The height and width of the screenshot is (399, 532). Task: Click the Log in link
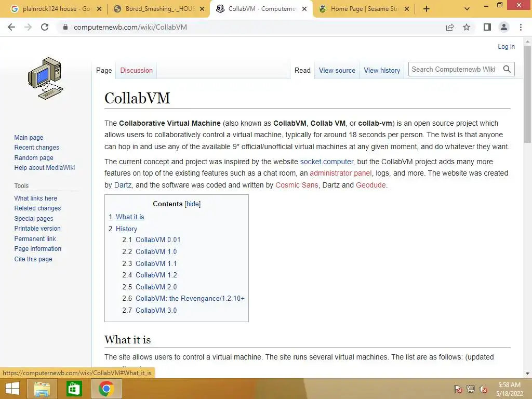click(x=506, y=46)
